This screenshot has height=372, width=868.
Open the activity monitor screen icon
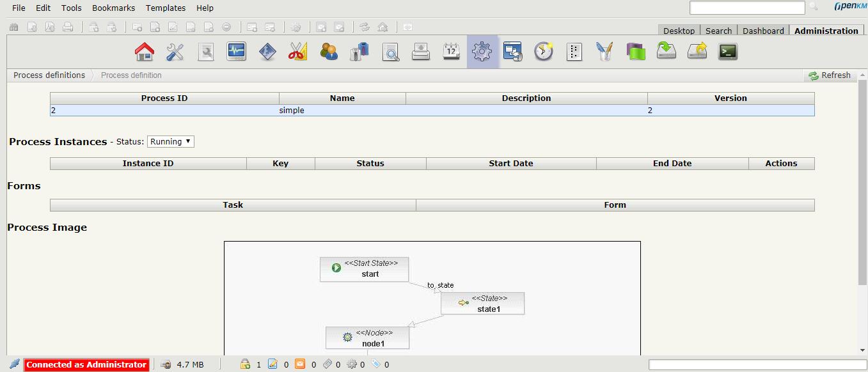point(237,52)
